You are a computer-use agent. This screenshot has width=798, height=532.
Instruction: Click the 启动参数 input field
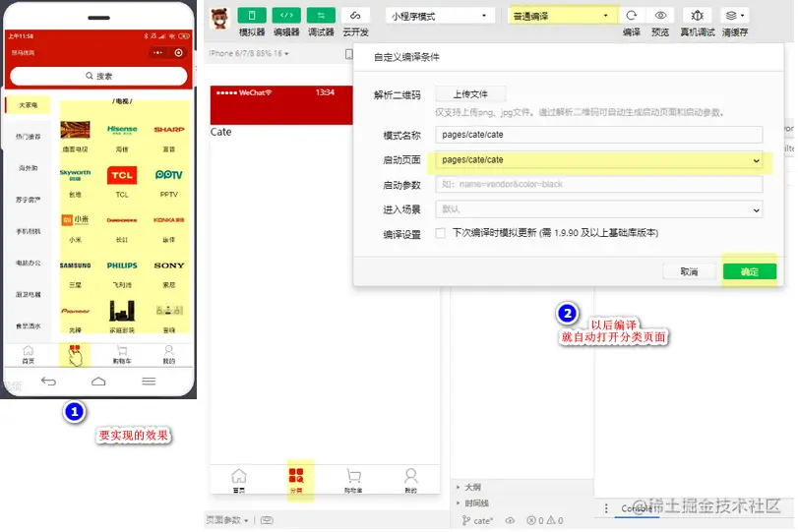pos(598,184)
